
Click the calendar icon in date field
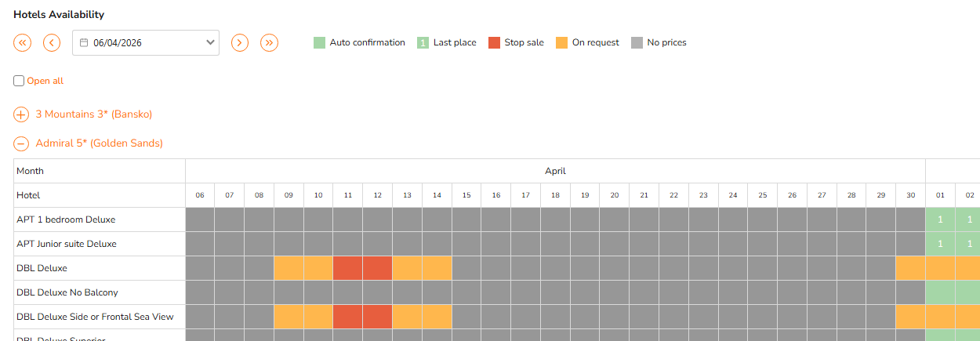coord(84,43)
